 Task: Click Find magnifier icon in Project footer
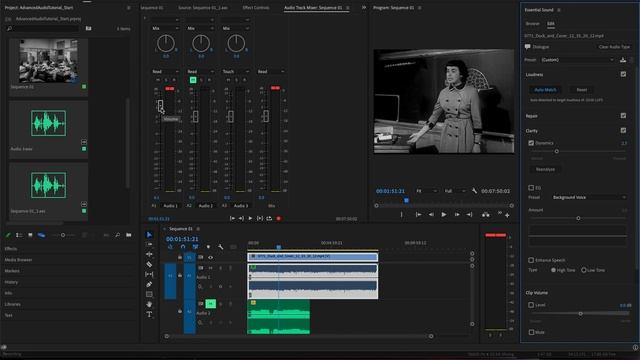[118, 235]
